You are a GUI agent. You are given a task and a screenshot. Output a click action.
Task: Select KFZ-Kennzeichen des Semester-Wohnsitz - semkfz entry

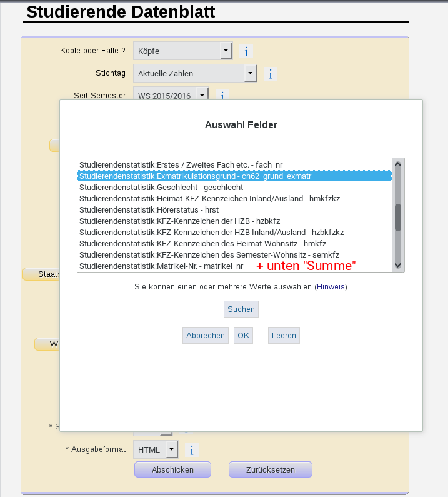234,255
